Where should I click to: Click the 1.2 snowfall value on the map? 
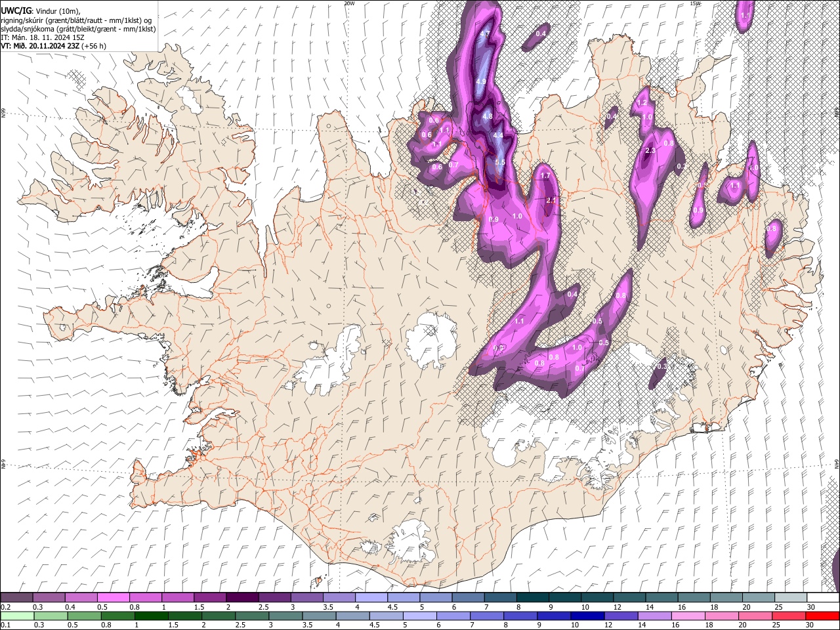tap(642, 103)
